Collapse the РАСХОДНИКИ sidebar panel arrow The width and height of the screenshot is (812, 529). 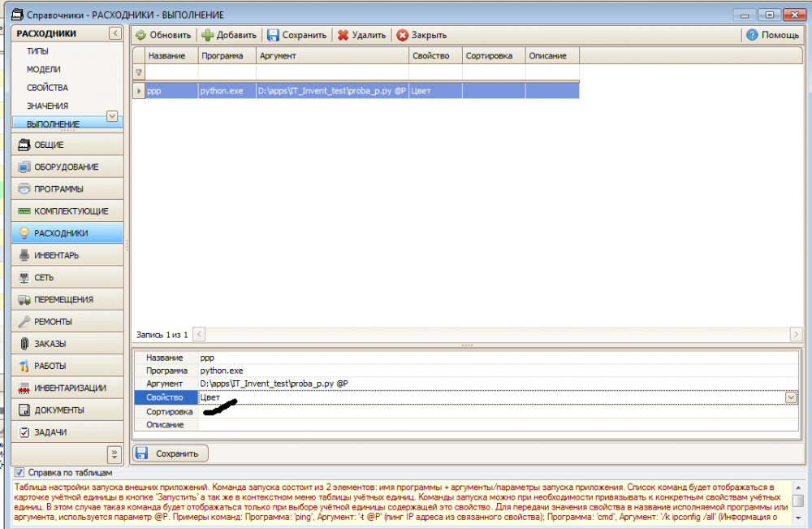(115, 33)
